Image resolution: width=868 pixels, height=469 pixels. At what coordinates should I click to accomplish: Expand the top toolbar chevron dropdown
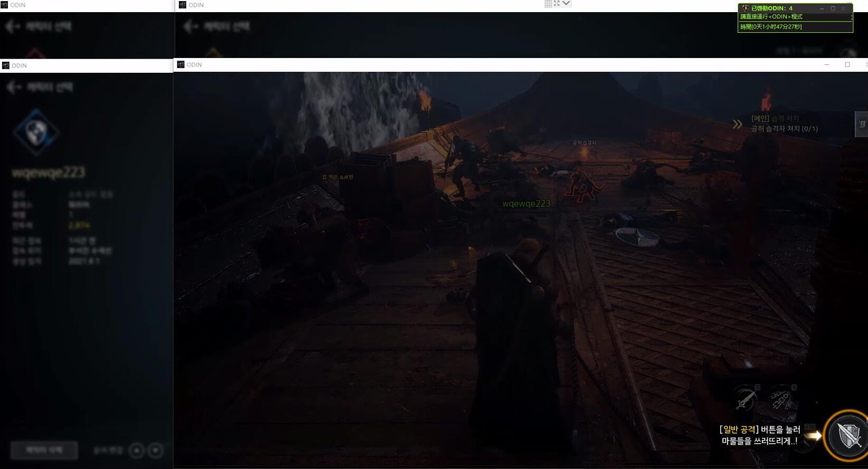tap(566, 3)
